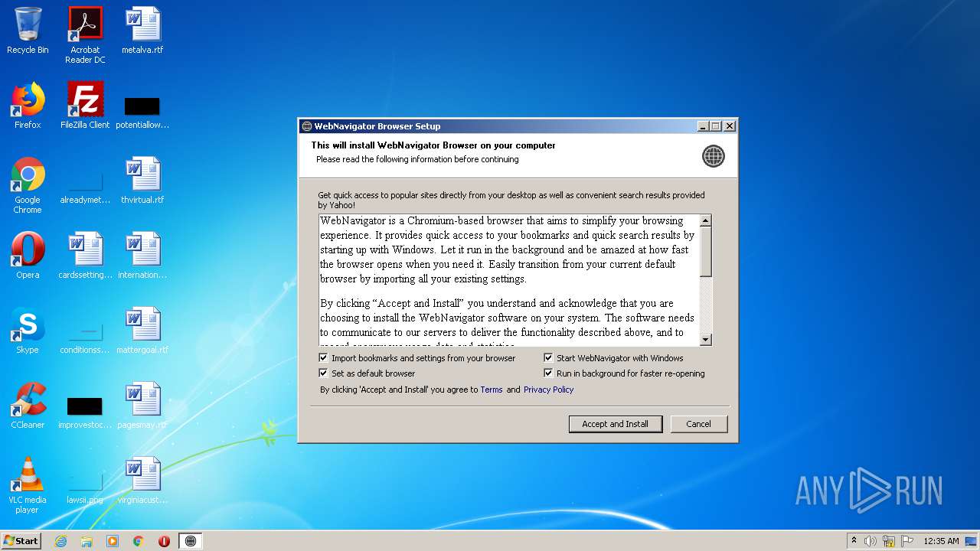Open Action Center flag tray icon
The image size is (980, 551).
click(x=907, y=541)
